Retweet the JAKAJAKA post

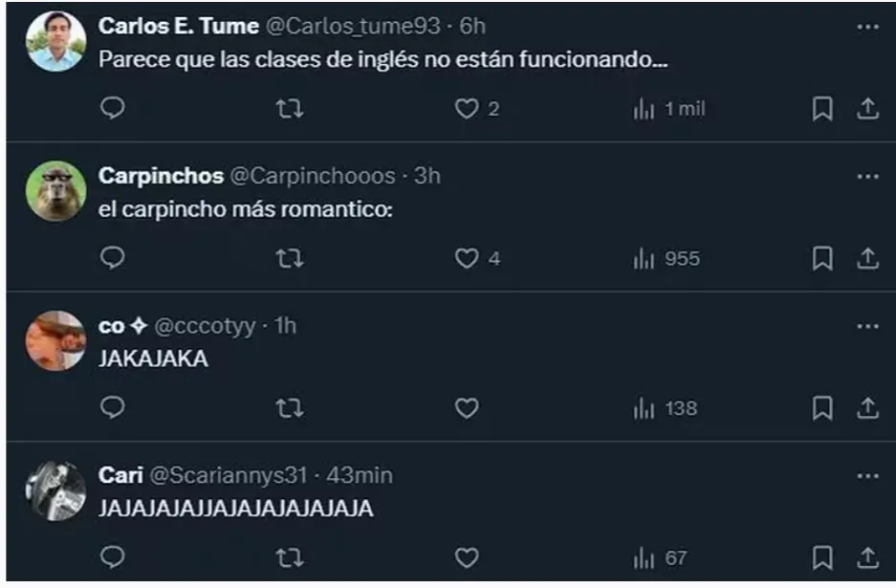pos(289,408)
